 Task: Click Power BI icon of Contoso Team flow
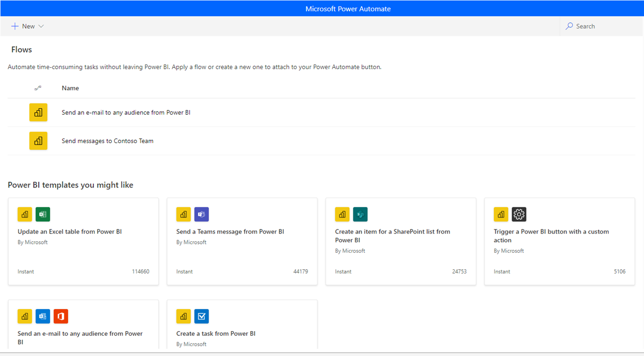tap(38, 141)
